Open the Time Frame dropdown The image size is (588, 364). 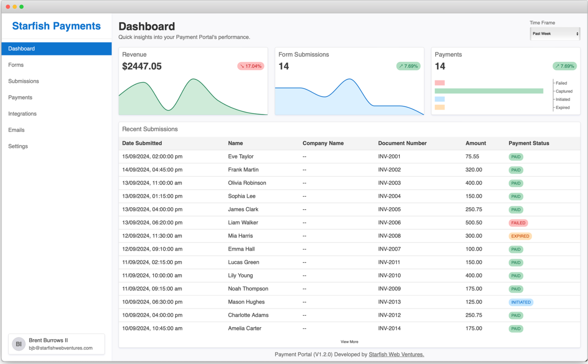pyautogui.click(x=555, y=34)
